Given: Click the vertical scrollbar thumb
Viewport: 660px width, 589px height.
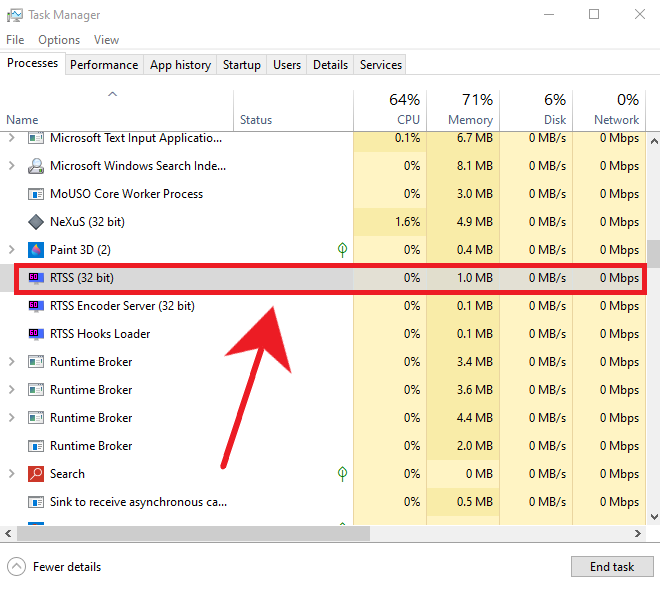Looking at the screenshot, I should [x=654, y=254].
